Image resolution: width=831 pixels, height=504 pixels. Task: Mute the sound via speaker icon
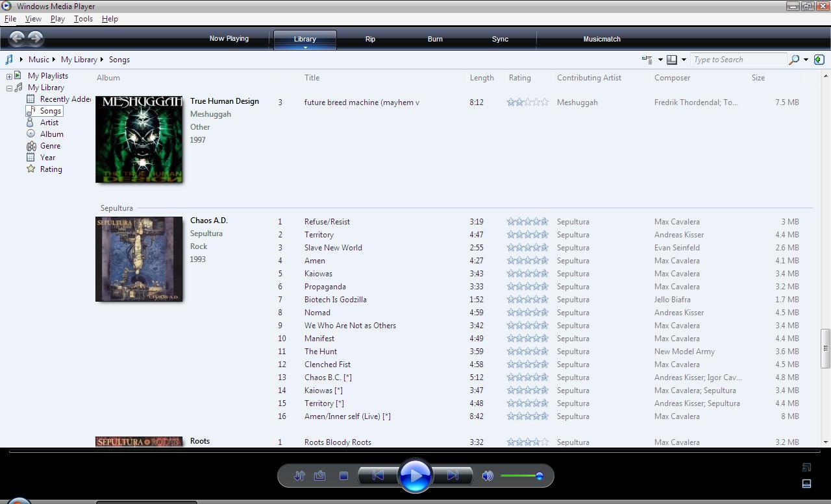tap(488, 476)
